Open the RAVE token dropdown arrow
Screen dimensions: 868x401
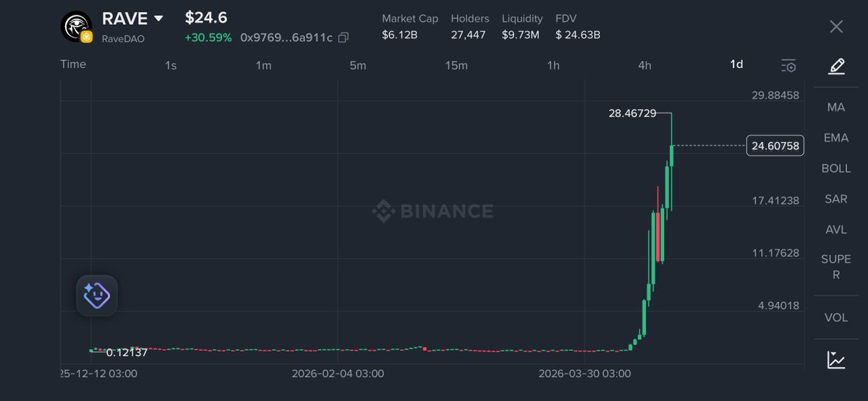pos(159,19)
